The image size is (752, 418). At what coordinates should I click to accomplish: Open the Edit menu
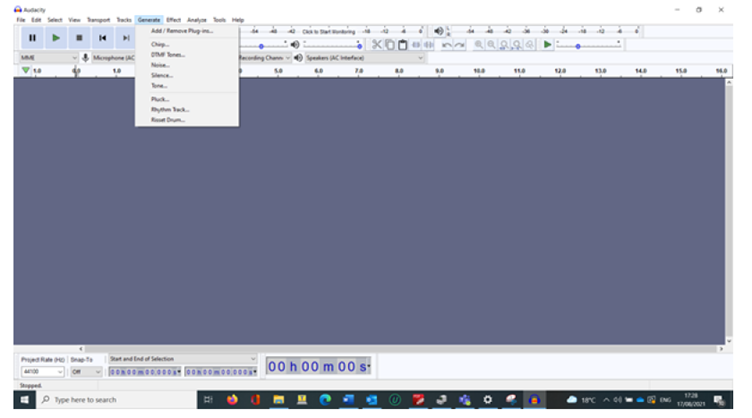(36, 20)
